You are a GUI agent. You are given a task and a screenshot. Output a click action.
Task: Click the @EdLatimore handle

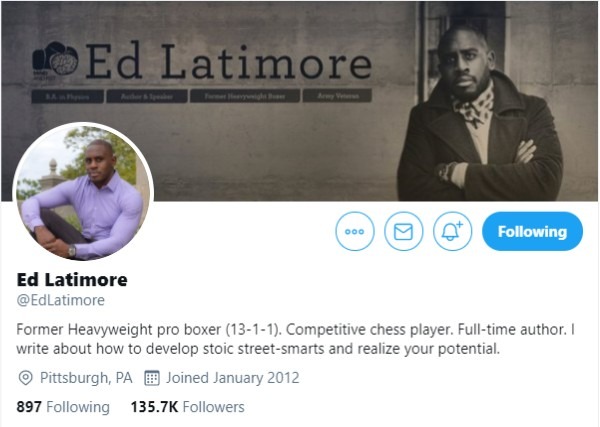click(60, 300)
